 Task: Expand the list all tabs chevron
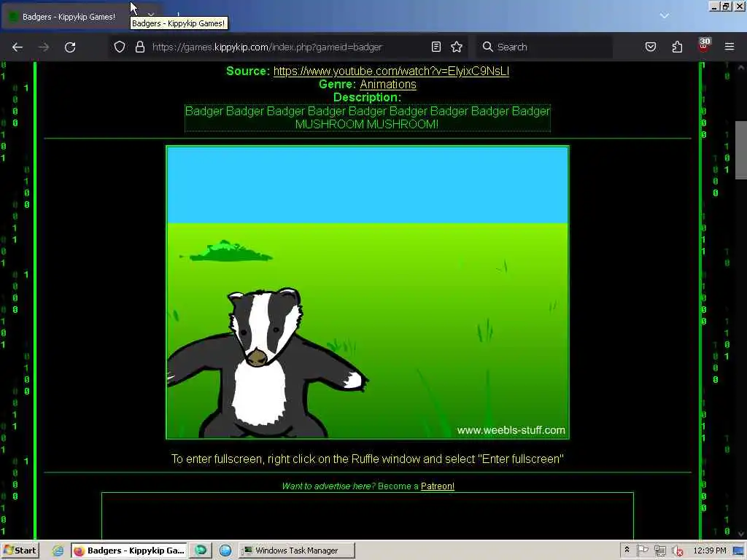click(x=664, y=16)
